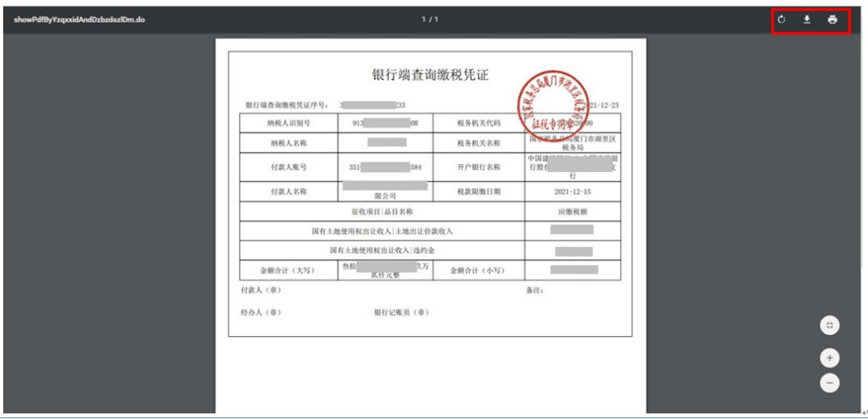The image size is (868, 419).
Task: Click label 银行端查询缴税凭证序号
Action: [287, 105]
